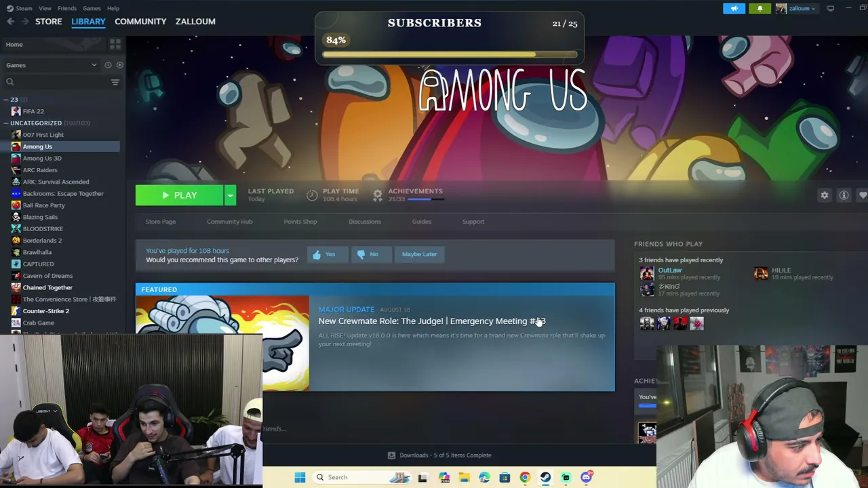Open the View menu
Viewport: 868px width, 488px height.
coord(45,8)
